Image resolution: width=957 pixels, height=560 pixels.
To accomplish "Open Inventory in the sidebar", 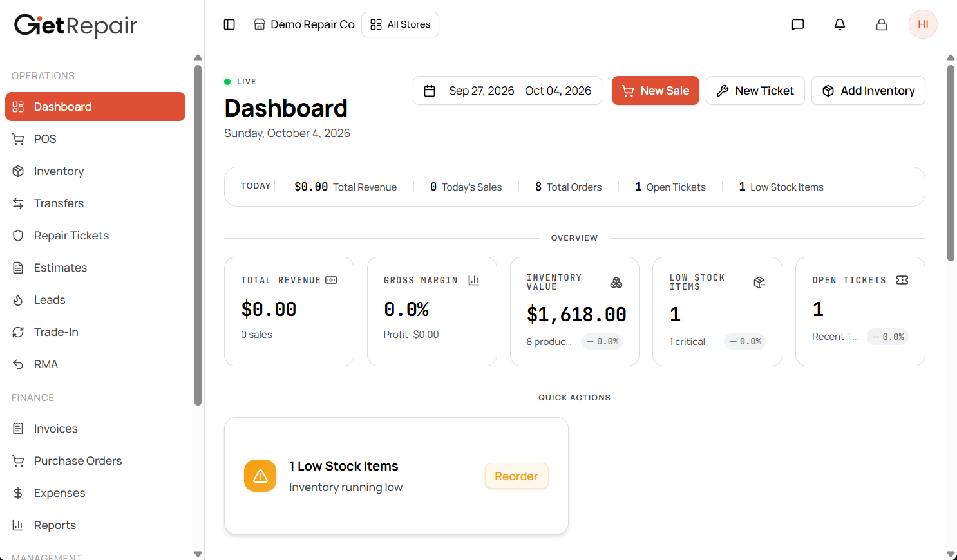I will pos(95,171).
